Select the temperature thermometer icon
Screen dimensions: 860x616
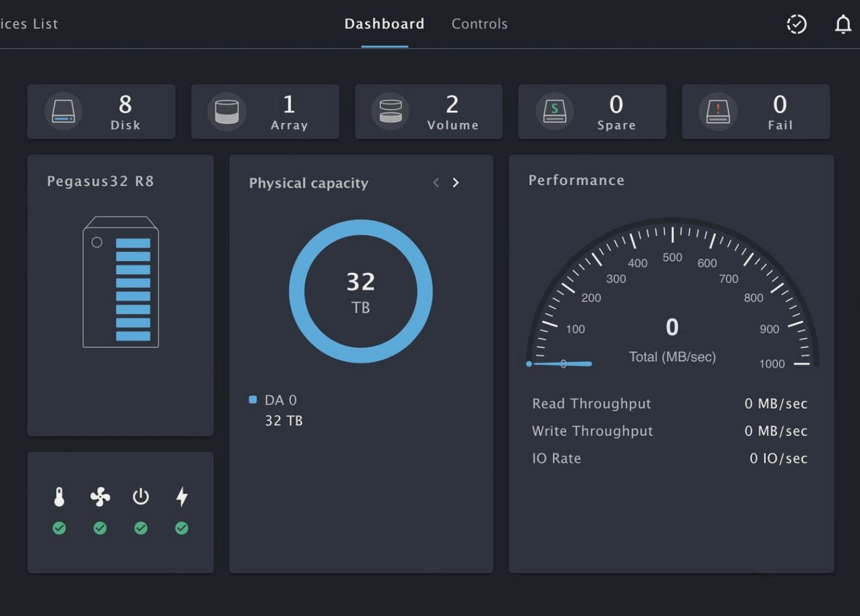click(x=59, y=497)
